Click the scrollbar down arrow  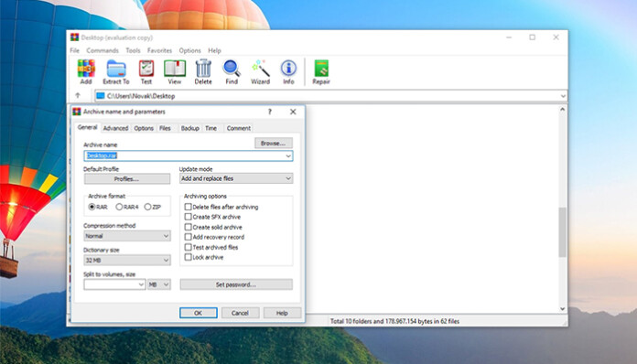click(x=562, y=309)
